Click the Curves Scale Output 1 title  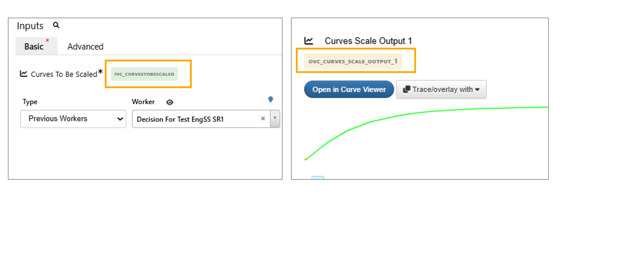(x=368, y=41)
